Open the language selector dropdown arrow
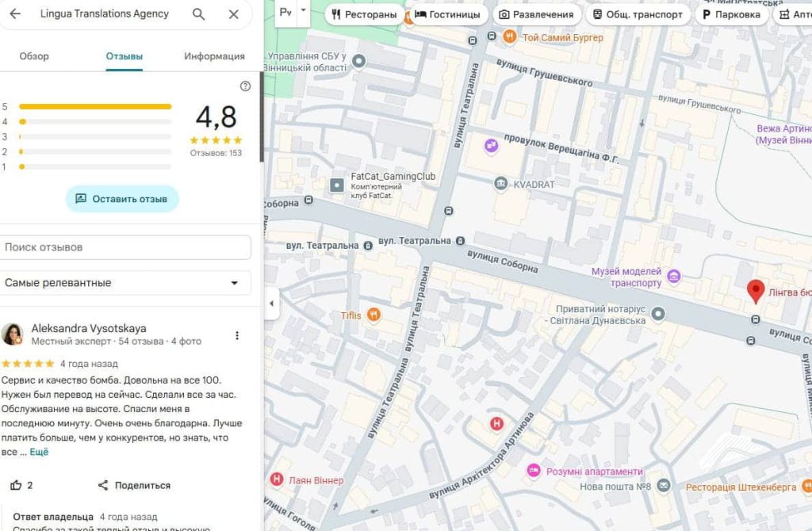Screen dimensions: 812x531 304,10
